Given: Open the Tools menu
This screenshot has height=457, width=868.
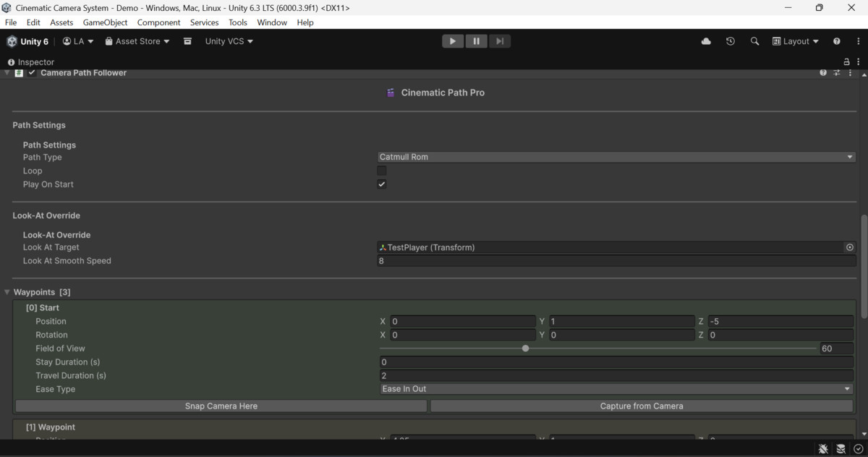Looking at the screenshot, I should 238,22.
